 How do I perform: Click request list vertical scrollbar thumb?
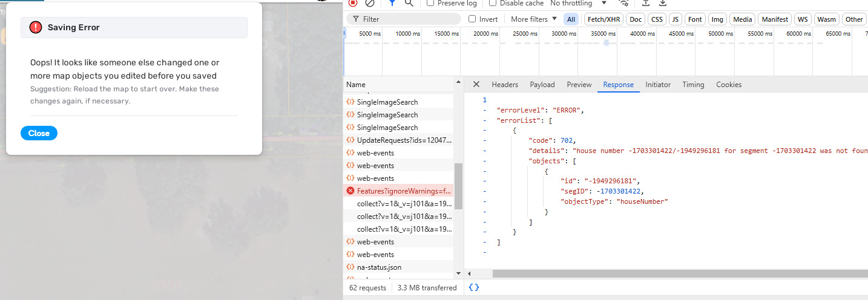coord(458,186)
